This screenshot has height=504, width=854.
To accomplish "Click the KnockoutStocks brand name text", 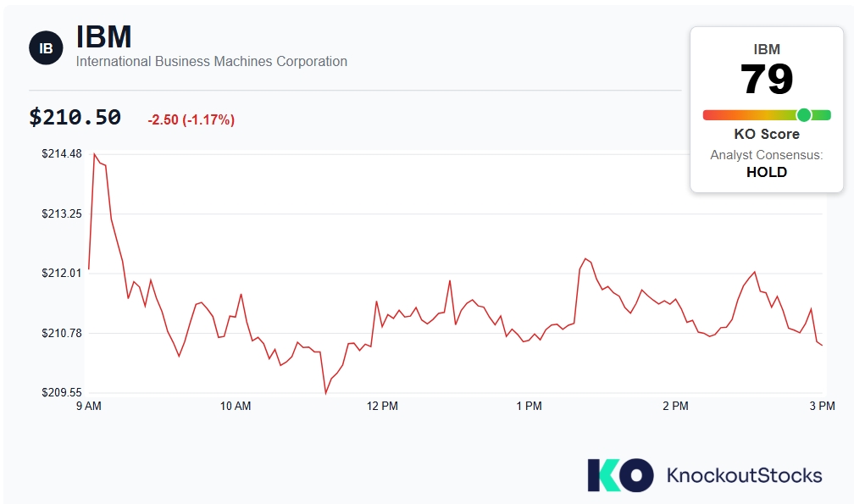I will (745, 476).
